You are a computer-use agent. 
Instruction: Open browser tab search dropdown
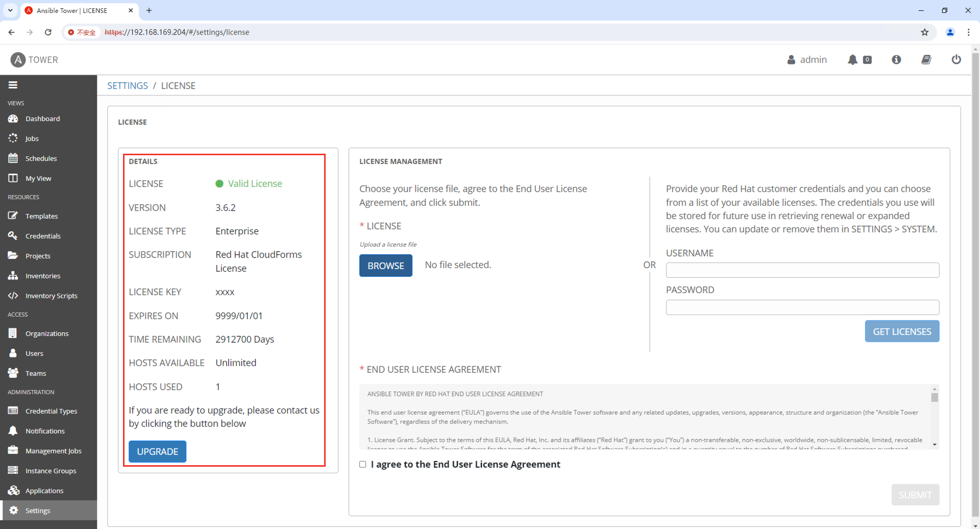pos(10,10)
